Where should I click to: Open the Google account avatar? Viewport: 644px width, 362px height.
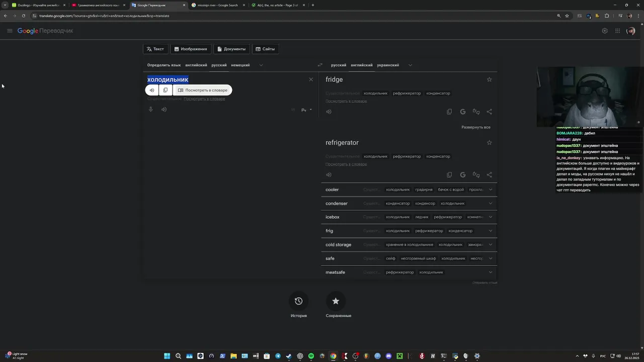(x=630, y=31)
